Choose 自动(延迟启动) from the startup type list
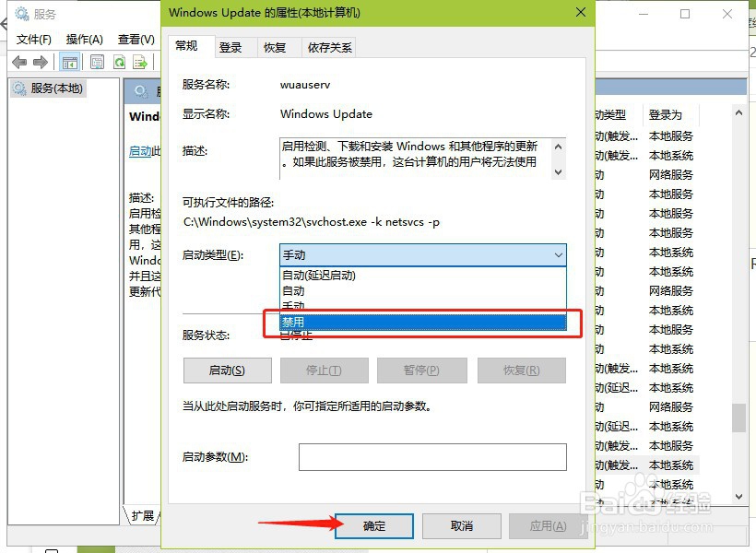The height and width of the screenshot is (553, 756). click(x=423, y=276)
